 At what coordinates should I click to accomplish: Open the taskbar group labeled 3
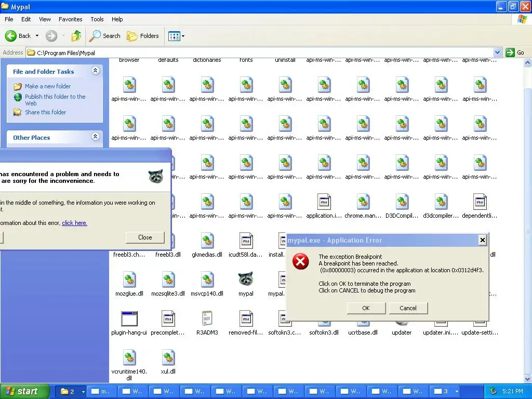point(445,392)
